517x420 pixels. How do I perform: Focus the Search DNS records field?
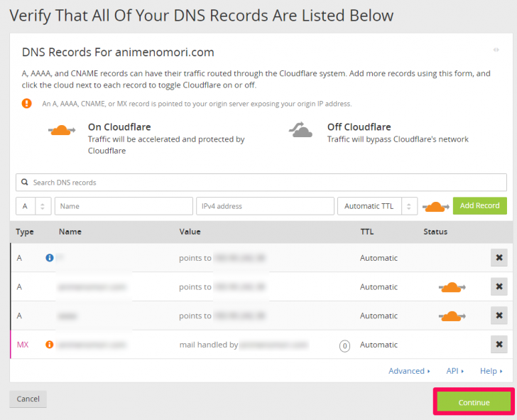coord(261,183)
